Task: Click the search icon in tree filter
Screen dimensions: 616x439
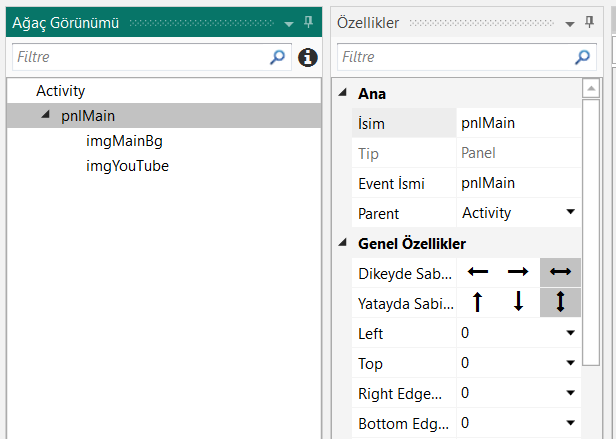Action: click(x=278, y=57)
